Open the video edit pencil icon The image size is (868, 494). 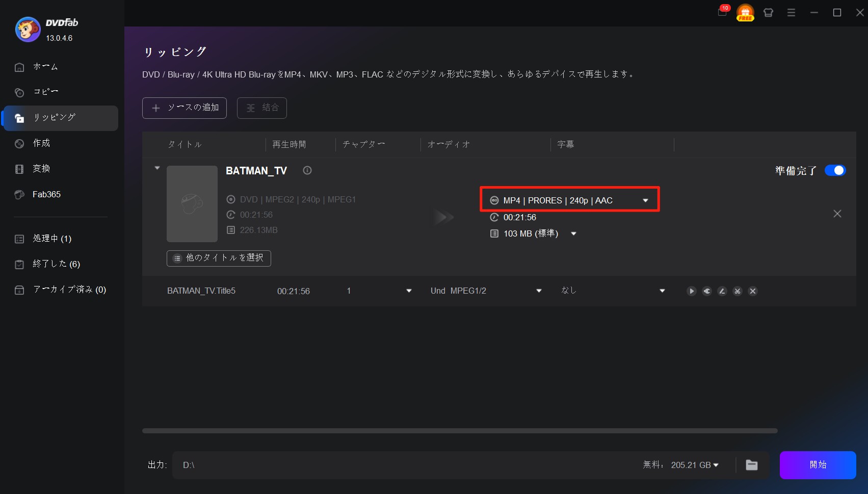click(722, 291)
